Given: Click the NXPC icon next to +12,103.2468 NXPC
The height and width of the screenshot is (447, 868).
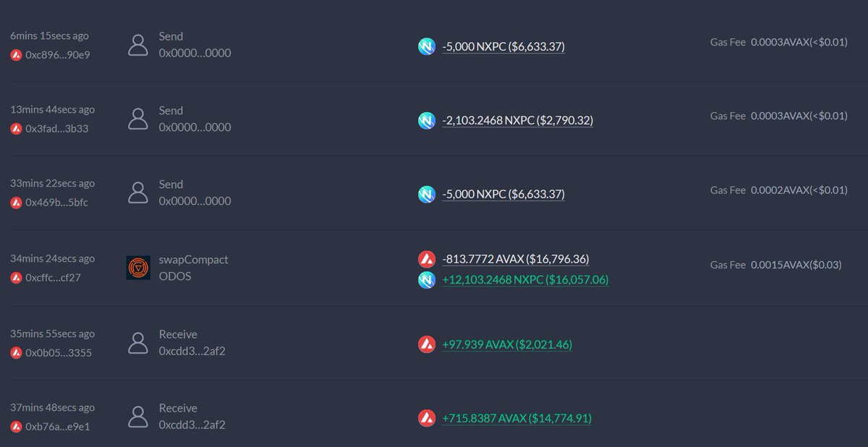Looking at the screenshot, I should [428, 280].
